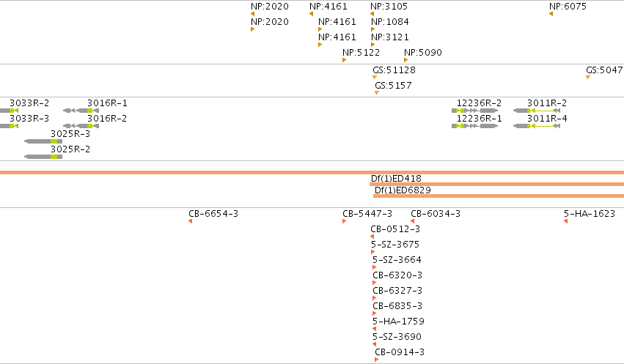624x364 pixels.
Task: Click the NP:3105 insertion marker
Action: (372, 14)
